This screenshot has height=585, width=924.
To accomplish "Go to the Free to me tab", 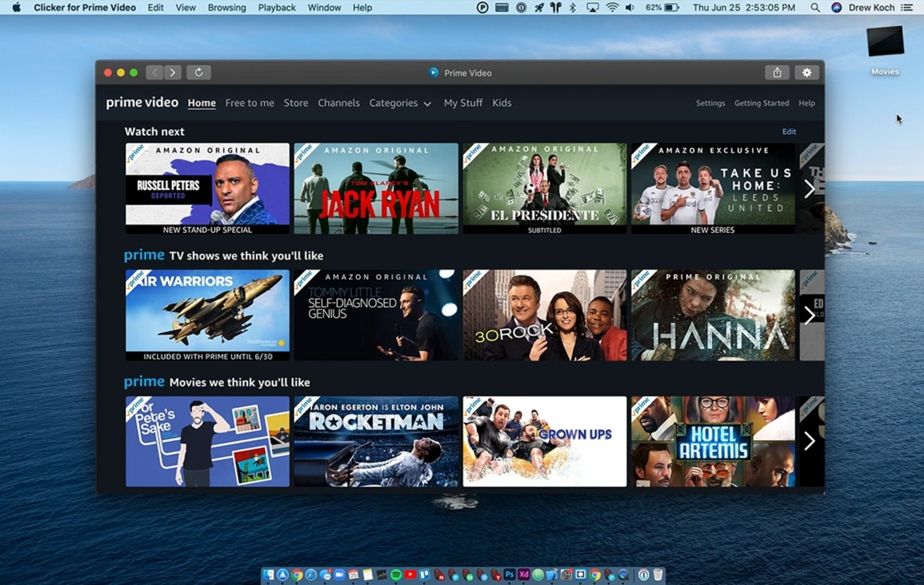I will (x=249, y=103).
